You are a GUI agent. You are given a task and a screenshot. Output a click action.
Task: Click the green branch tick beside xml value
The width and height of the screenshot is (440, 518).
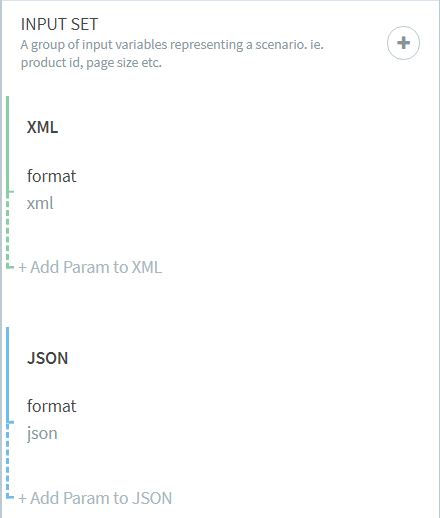coord(10,192)
